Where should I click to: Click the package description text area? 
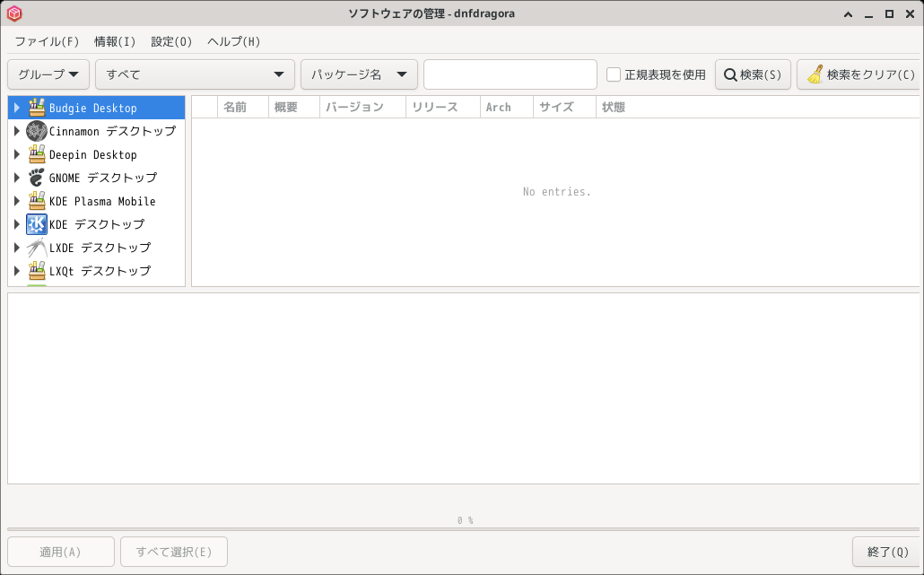coord(463,388)
